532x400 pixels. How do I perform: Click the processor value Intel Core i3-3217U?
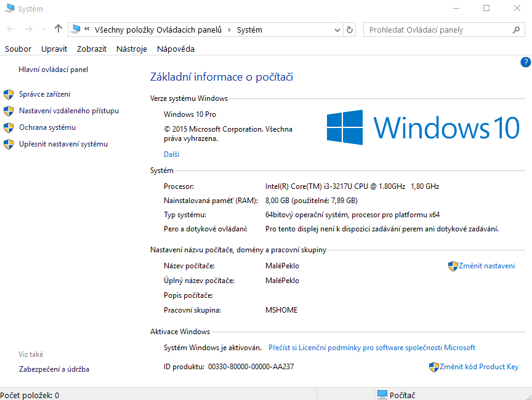tap(352, 186)
